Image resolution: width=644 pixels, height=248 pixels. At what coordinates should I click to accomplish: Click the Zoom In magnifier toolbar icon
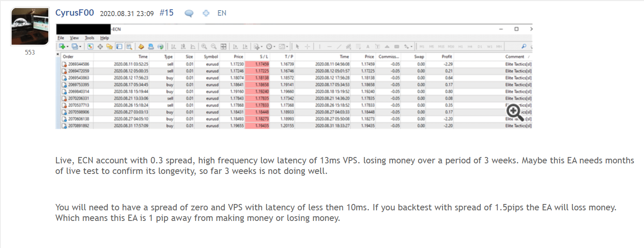pos(204,47)
